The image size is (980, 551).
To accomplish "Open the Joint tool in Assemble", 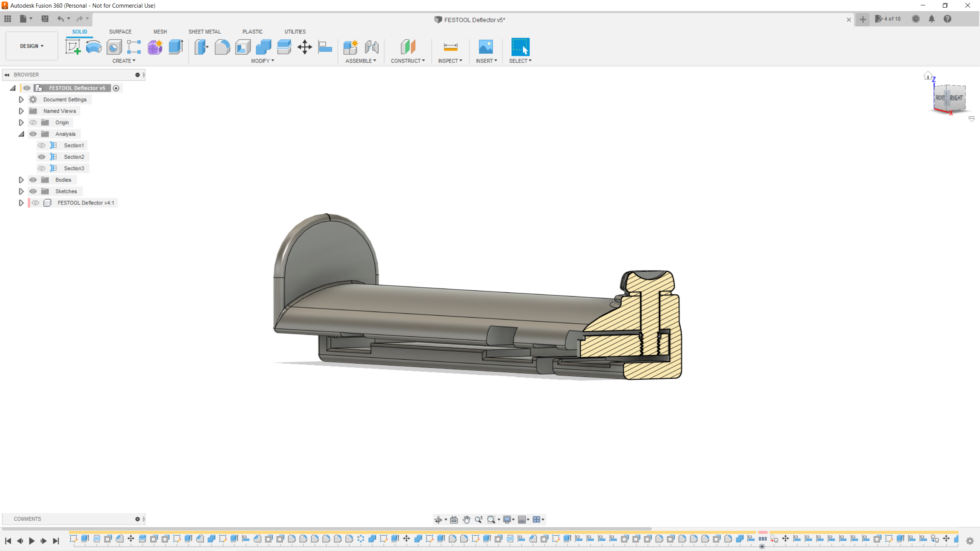I will [x=371, y=47].
